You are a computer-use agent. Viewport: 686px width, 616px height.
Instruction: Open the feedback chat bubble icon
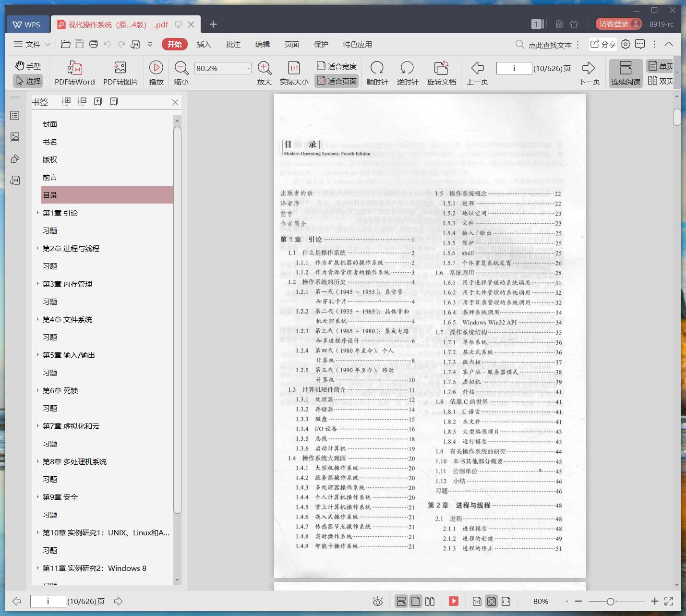pyautogui.click(x=640, y=44)
